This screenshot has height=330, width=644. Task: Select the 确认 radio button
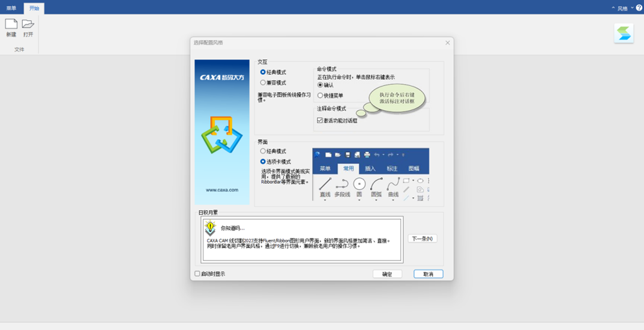point(320,85)
